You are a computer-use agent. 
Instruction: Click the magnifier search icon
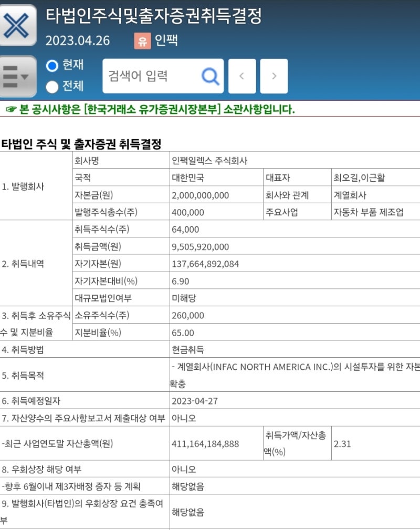210,75
